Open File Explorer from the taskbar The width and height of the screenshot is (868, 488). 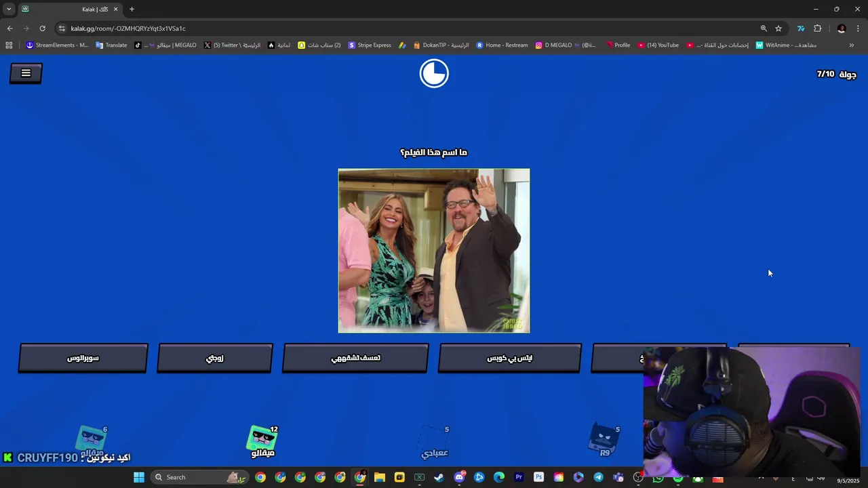click(380, 477)
